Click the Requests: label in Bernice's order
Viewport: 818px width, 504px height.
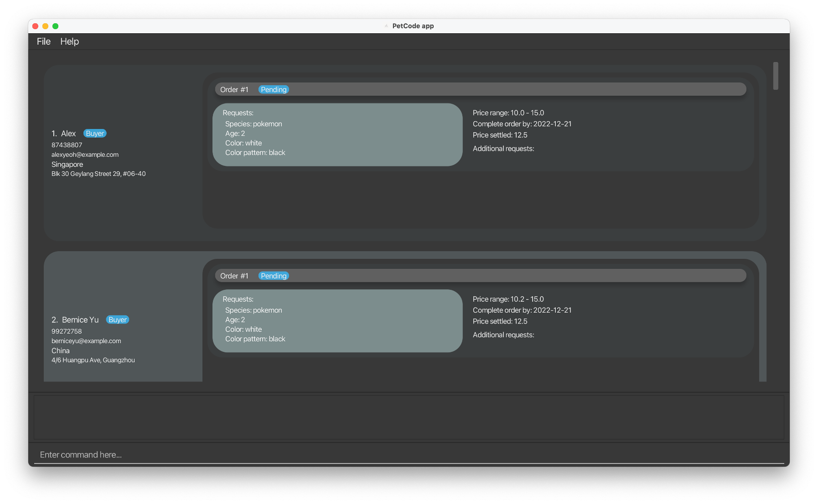click(238, 299)
